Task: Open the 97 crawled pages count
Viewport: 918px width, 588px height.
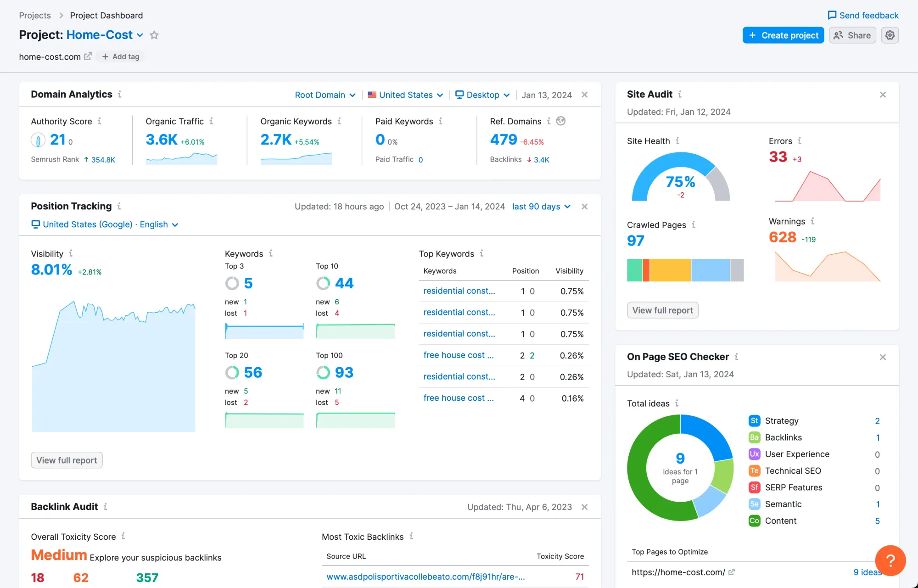Action: (636, 241)
